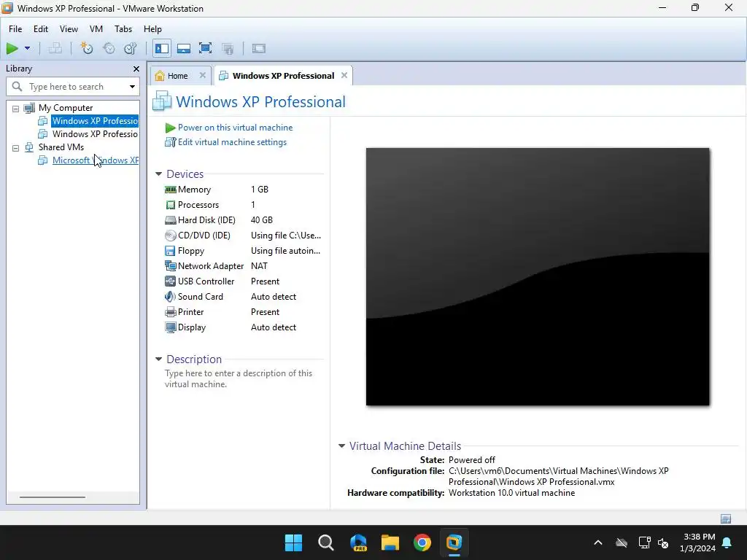Click Power on this virtual machine
Viewport: 747px width, 560px height.
tap(235, 128)
